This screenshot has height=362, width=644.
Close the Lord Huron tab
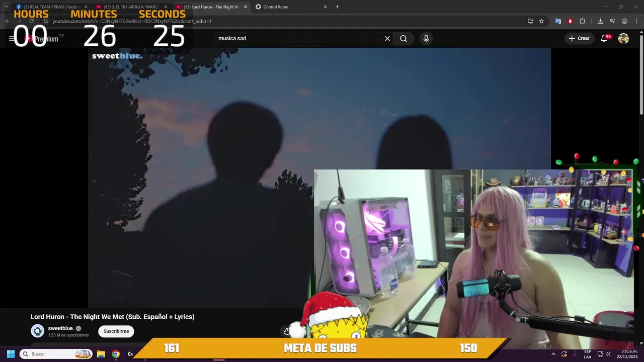246,7
